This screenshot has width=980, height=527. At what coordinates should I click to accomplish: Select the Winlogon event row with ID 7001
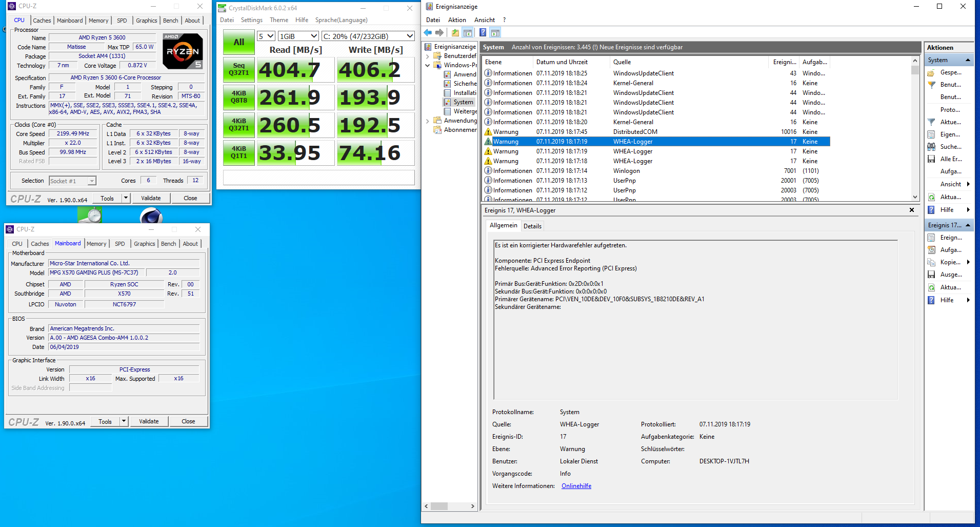656,171
